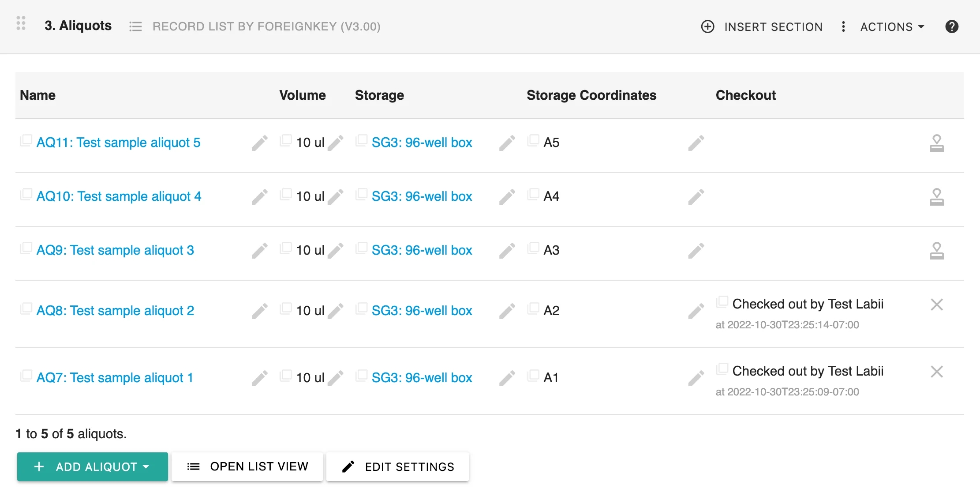Click the help question mark icon
The width and height of the screenshot is (980, 489).
tap(952, 26)
